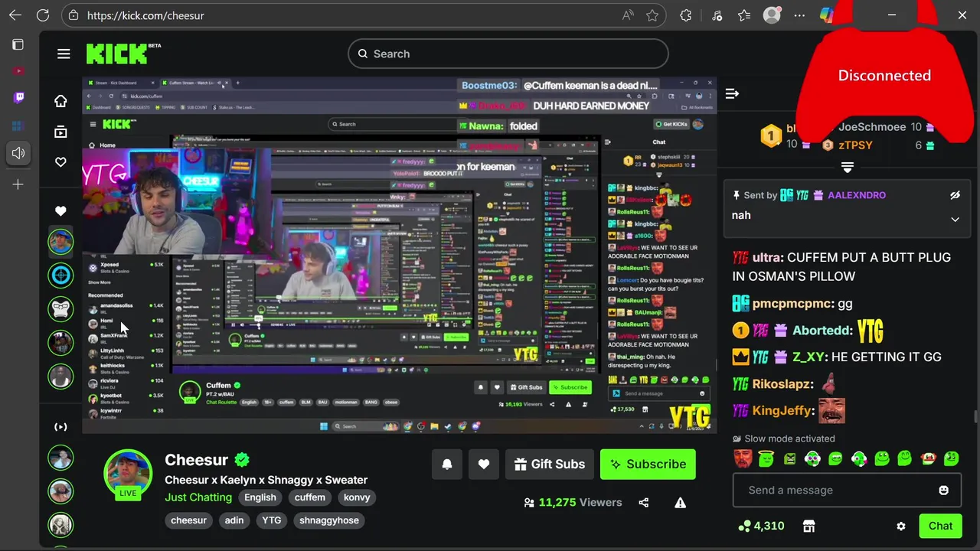This screenshot has height=551, width=980.
Task: Toggle stream notifications bell
Action: click(447, 464)
